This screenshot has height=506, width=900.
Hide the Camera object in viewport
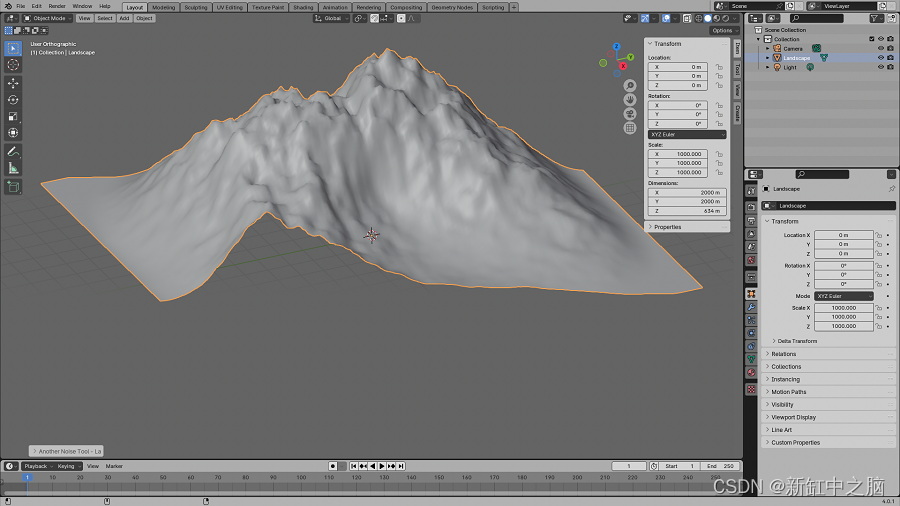coord(881,48)
